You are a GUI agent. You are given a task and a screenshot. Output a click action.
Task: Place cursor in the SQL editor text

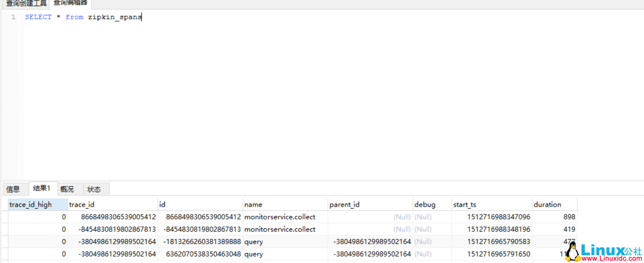pos(90,17)
